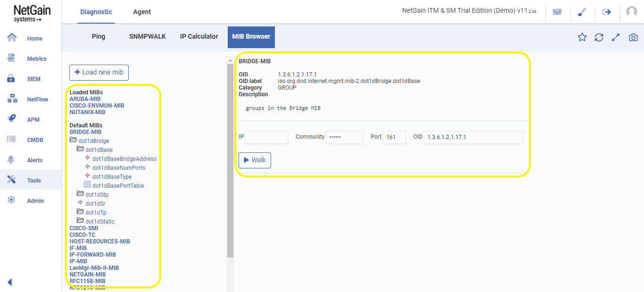Click the camera screenshot icon
This screenshot has height=292, width=644.
point(633,37)
